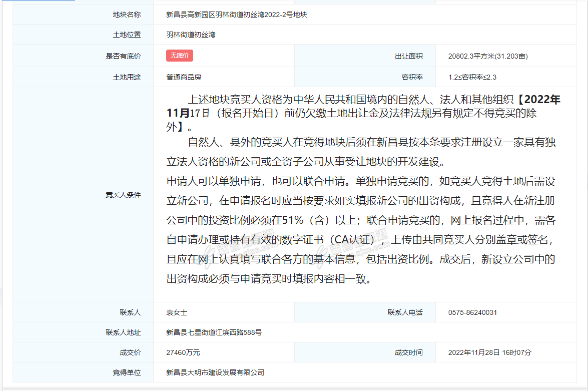Click the phone number 0575-86240031
This screenshot has height=391, width=588.
(x=472, y=312)
